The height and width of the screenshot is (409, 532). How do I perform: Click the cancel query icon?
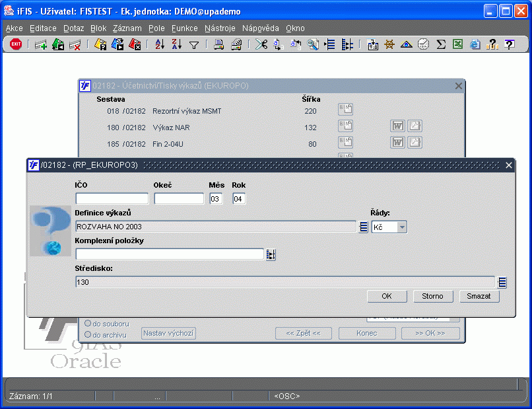click(135, 44)
